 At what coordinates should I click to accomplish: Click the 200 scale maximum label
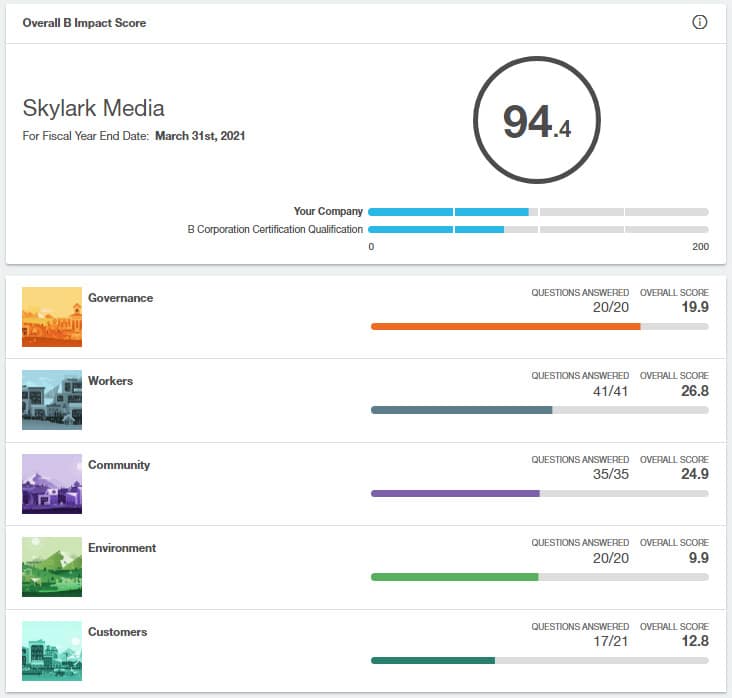700,247
